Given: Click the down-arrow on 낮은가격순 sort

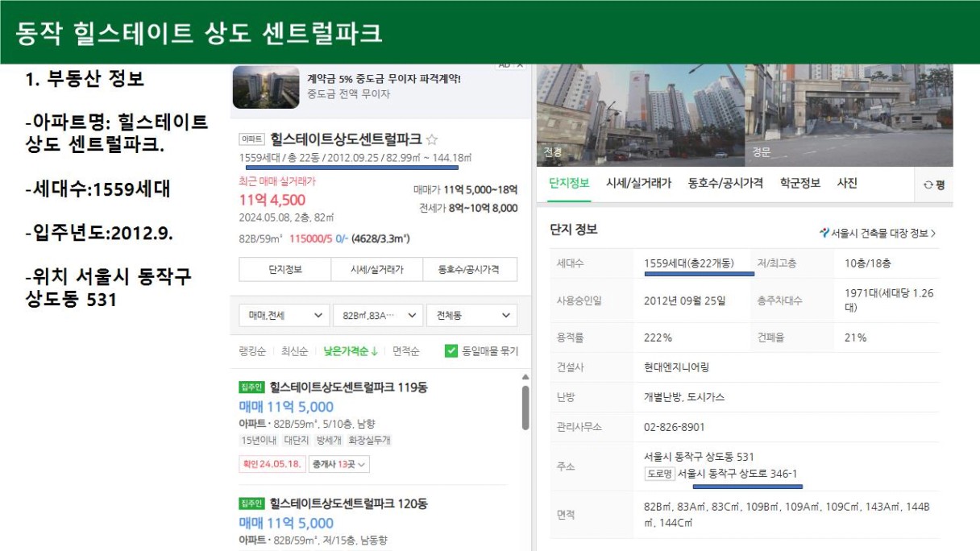Looking at the screenshot, I should pyautogui.click(x=375, y=351).
